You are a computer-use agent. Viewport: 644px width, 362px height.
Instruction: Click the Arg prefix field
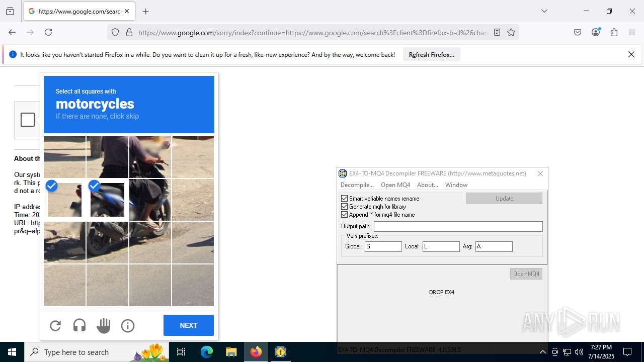click(494, 246)
